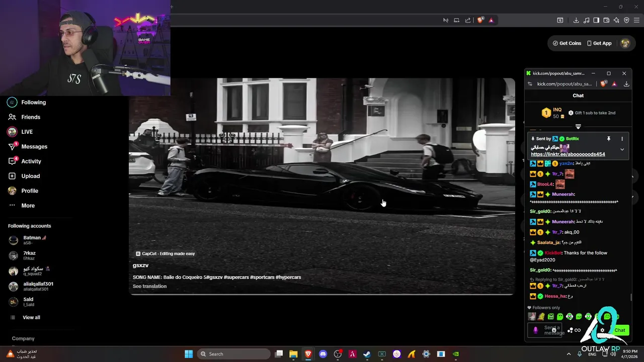The width and height of the screenshot is (644, 362).
Task: Click Hessa_ha username in chat
Action: tap(555, 296)
